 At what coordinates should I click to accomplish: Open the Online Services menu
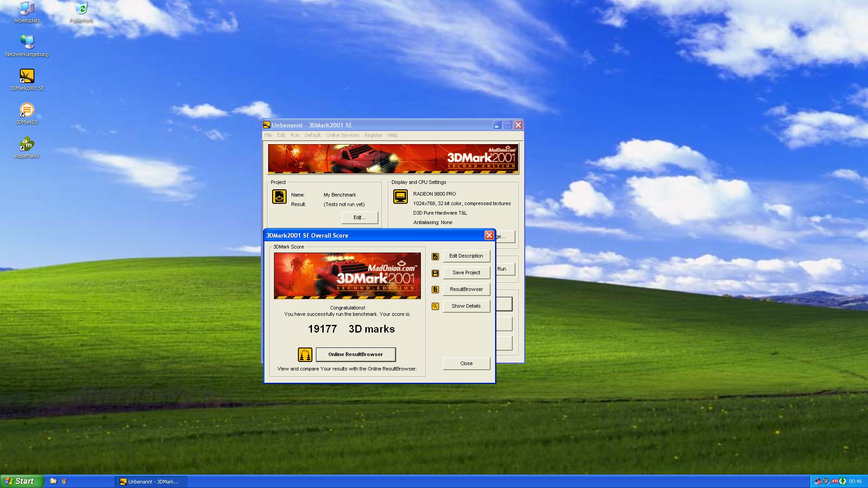point(342,135)
